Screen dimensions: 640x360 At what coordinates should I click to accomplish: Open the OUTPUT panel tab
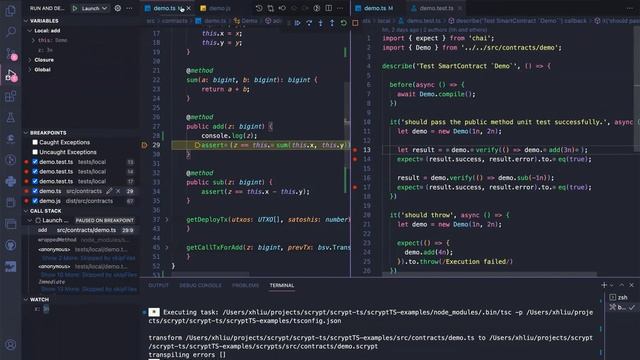click(159, 285)
